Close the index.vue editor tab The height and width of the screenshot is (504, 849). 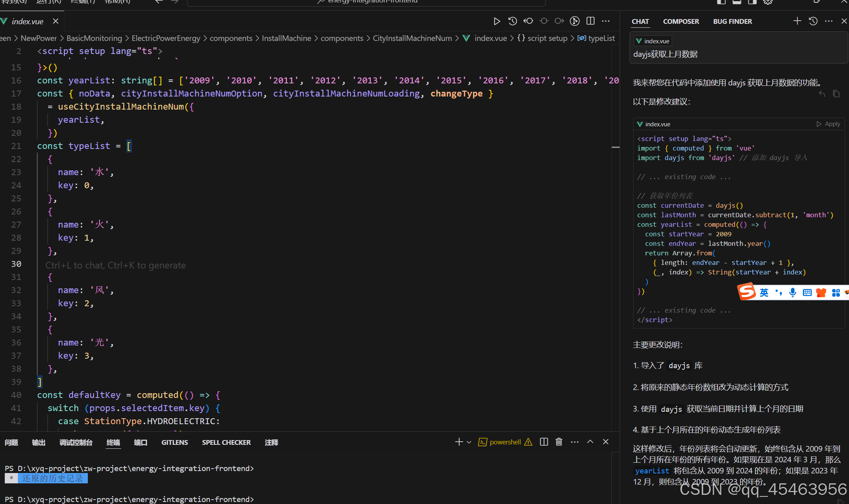(x=56, y=21)
